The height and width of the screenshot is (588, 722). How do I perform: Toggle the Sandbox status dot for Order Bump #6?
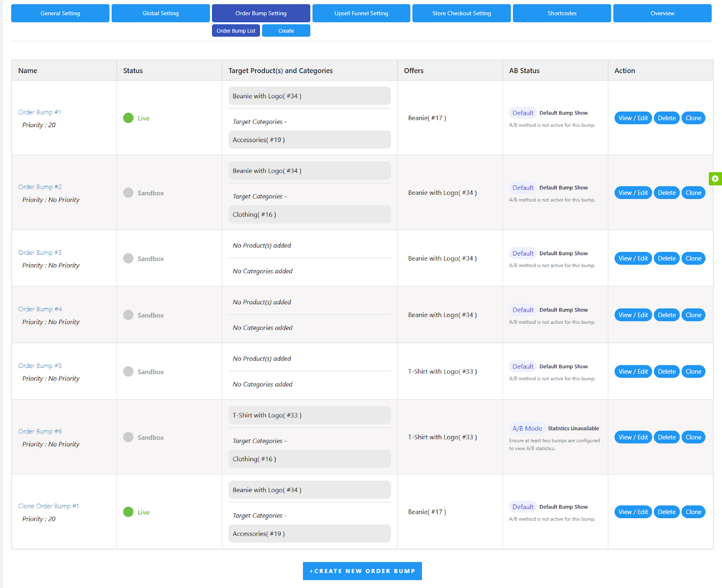128,437
